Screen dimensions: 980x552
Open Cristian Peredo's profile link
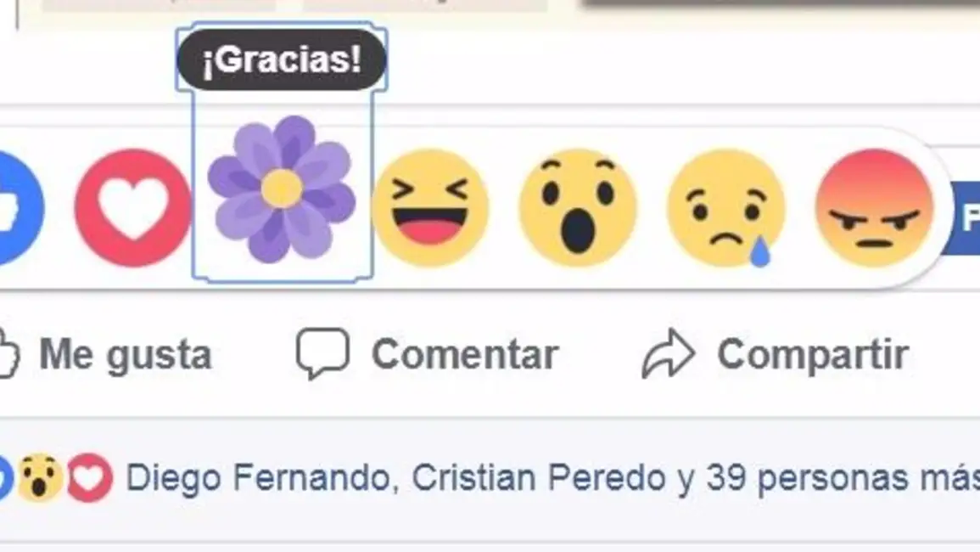(x=538, y=478)
